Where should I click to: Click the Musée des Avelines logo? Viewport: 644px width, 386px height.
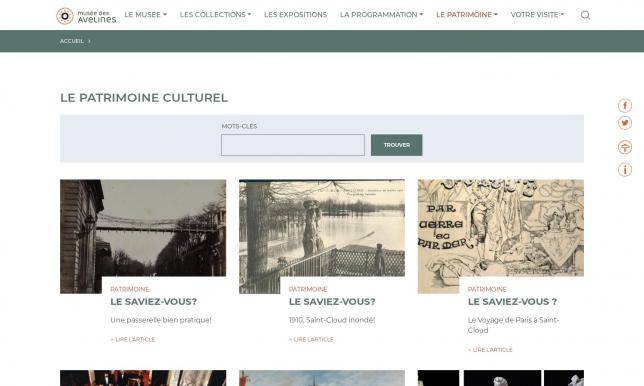86,16
